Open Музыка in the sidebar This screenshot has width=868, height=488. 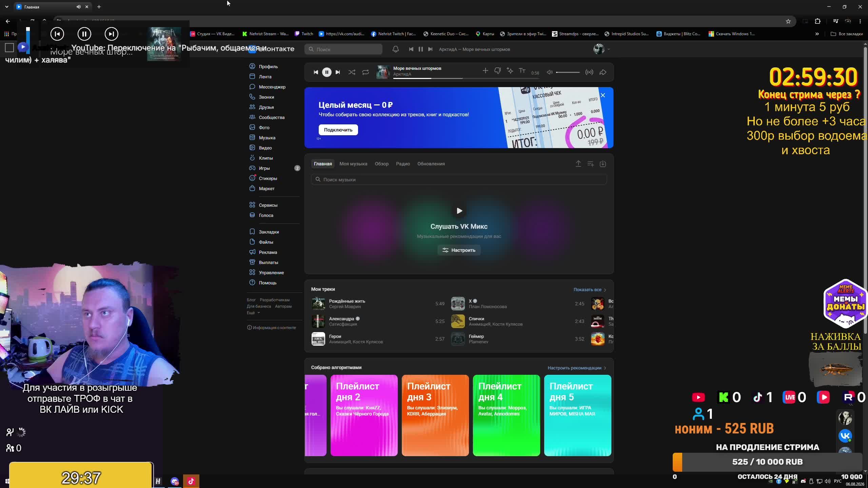tap(267, 138)
